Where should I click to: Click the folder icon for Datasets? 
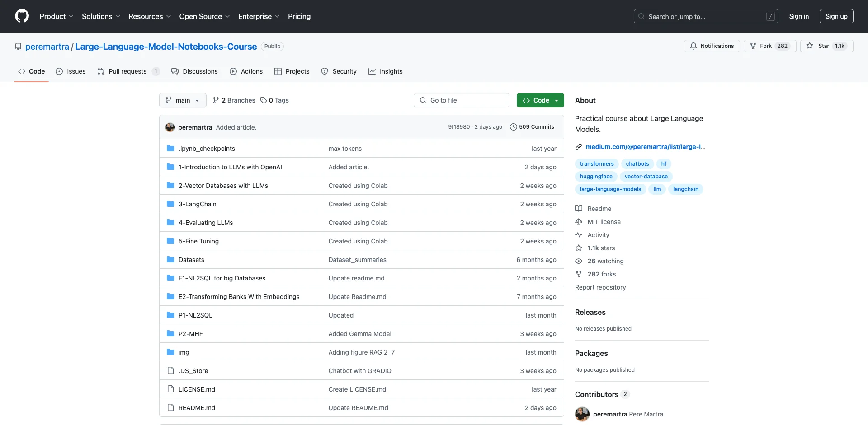[x=170, y=260]
